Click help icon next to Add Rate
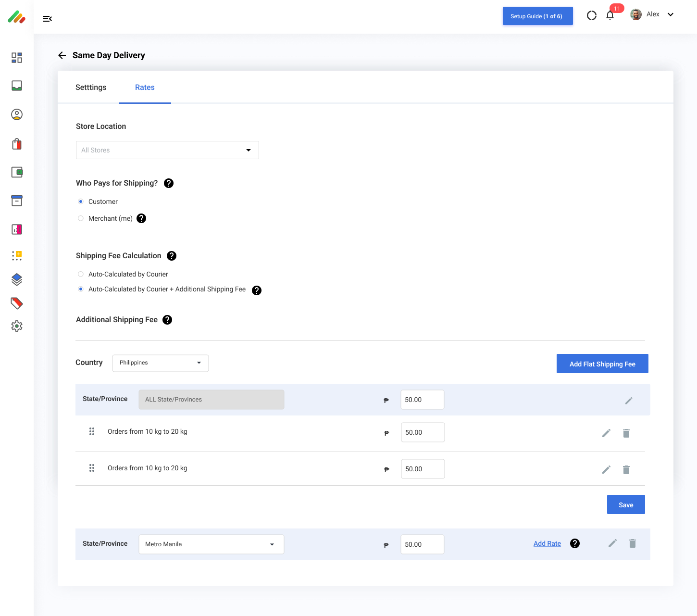 pos(574,543)
